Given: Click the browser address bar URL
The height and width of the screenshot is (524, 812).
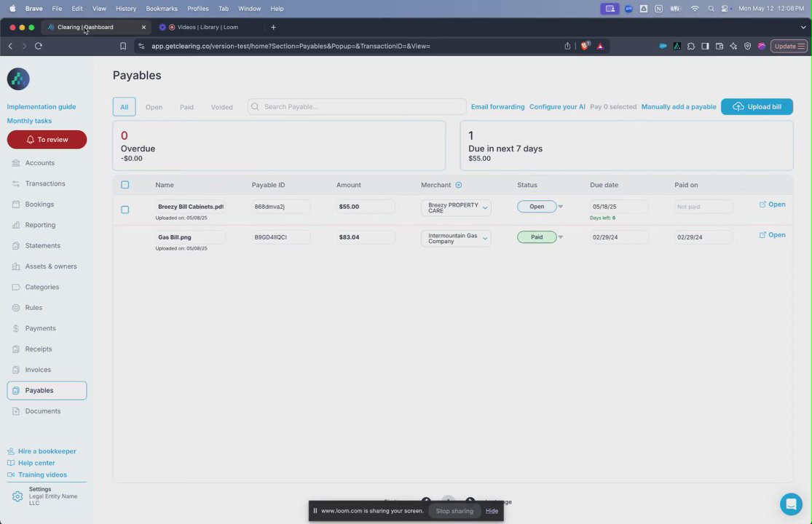Looking at the screenshot, I should tap(291, 46).
